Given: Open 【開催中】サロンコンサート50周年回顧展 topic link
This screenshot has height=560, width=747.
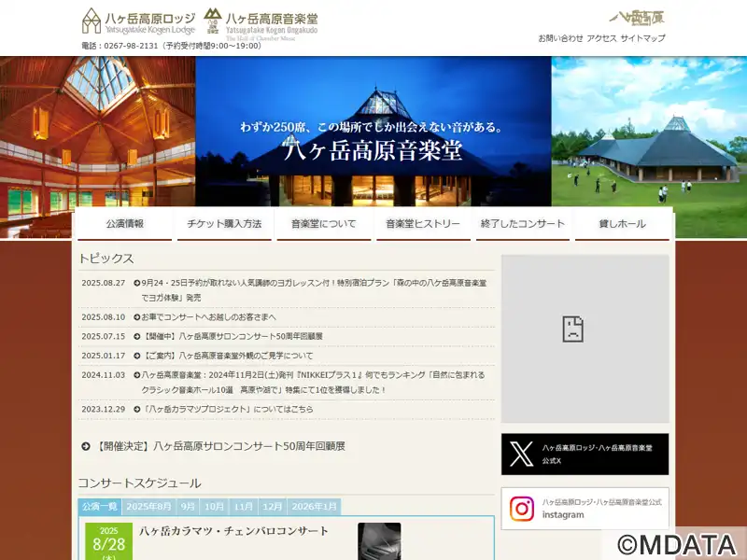Looking at the screenshot, I should point(232,336).
